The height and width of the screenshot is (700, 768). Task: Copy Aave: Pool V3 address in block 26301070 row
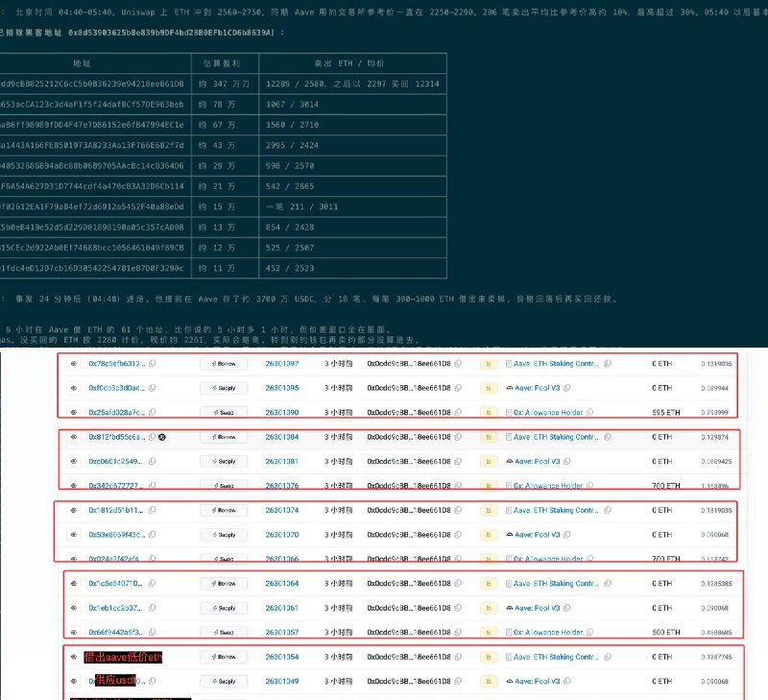566,535
